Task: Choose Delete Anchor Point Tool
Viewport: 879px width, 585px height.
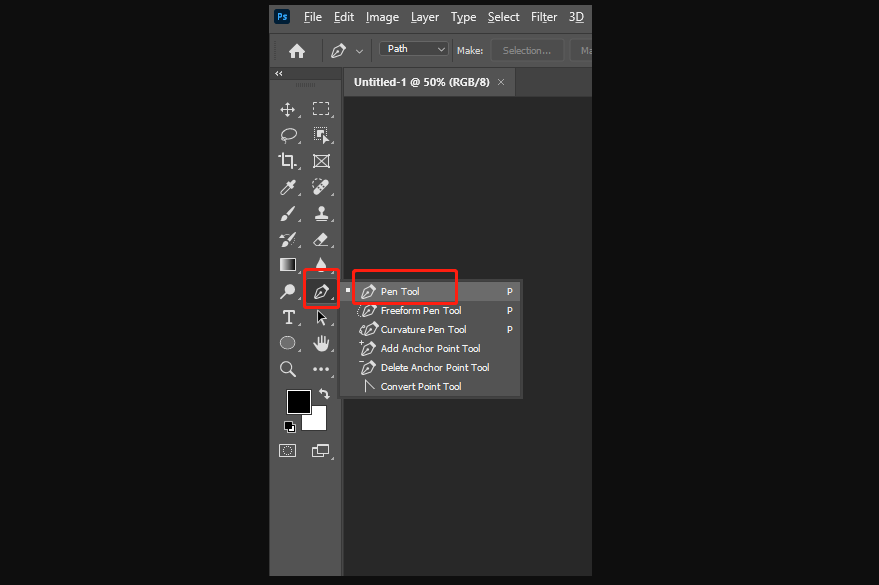Action: [431, 368]
